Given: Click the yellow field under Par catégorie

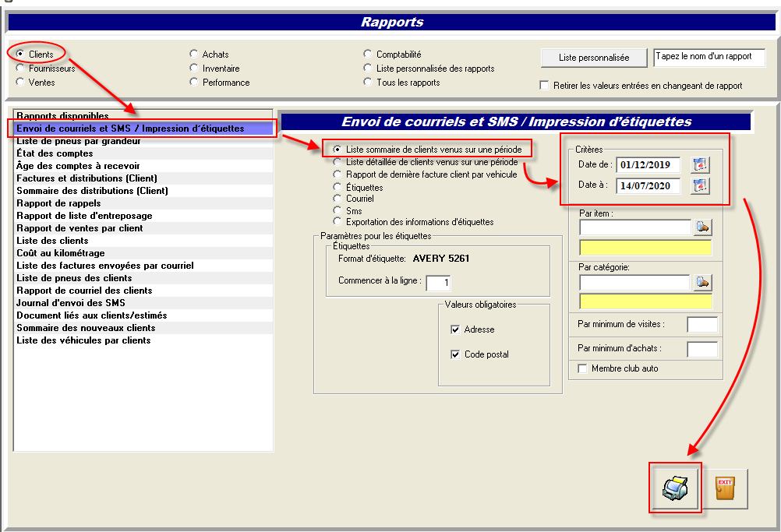Looking at the screenshot, I should [645, 301].
